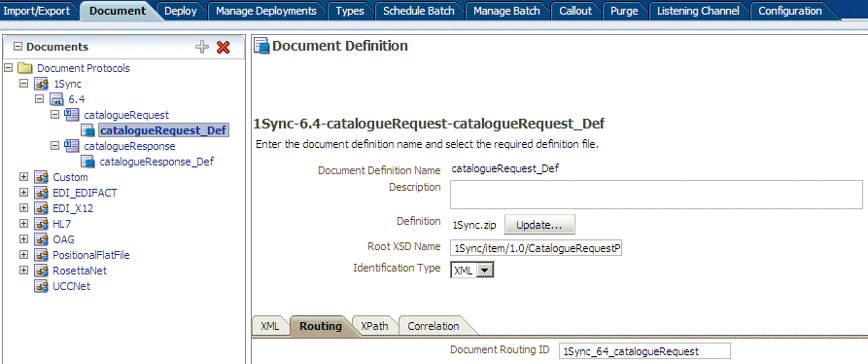
Task: Click the Description text box
Action: 656,195
